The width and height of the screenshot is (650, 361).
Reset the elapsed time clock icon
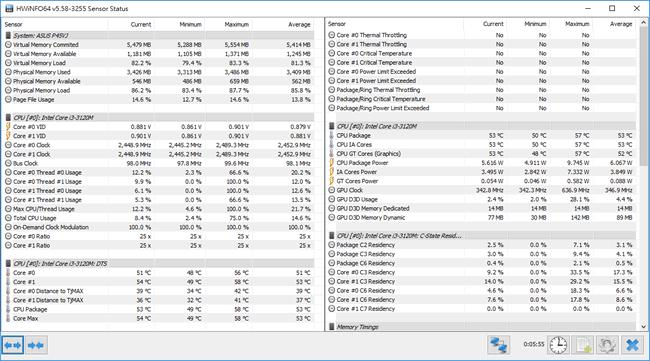558,345
